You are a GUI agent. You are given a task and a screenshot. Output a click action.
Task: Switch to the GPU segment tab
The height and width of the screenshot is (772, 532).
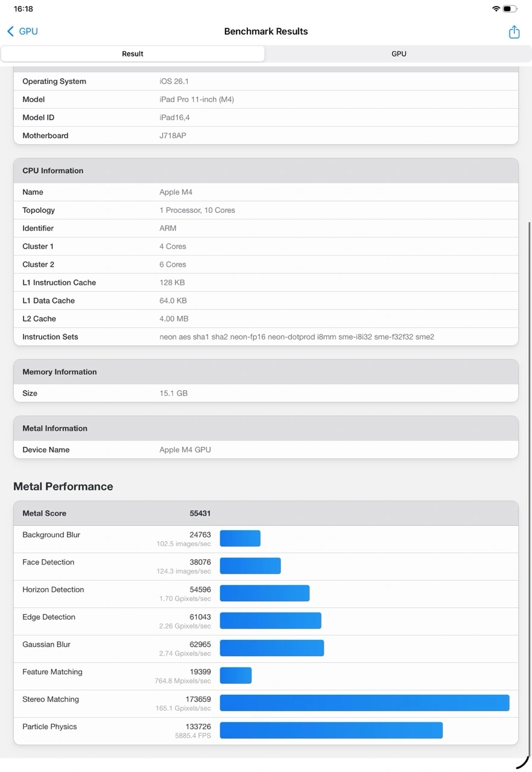[399, 54]
